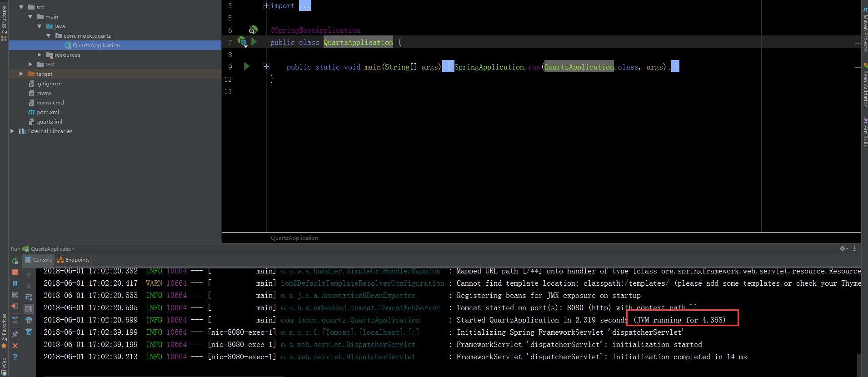Image resolution: width=868 pixels, height=377 pixels.
Task: Pause console output with the blue pause icon
Action: tap(15, 283)
